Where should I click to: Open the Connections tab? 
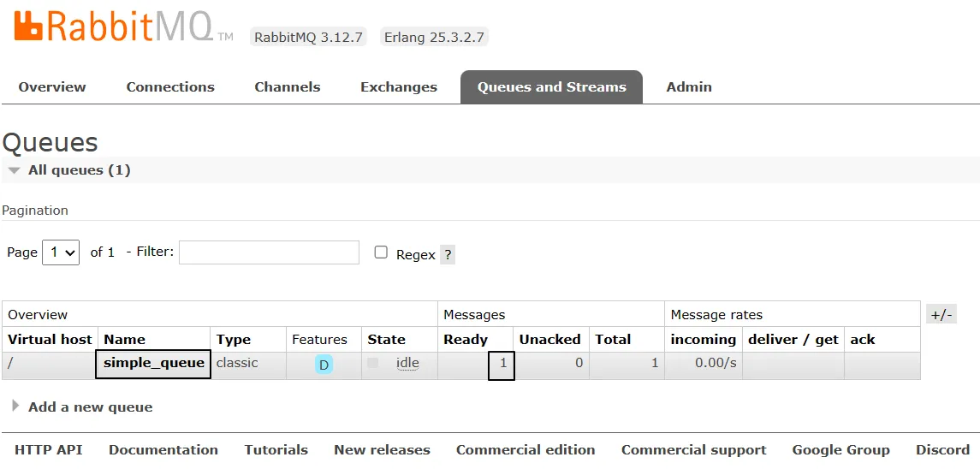click(x=170, y=87)
